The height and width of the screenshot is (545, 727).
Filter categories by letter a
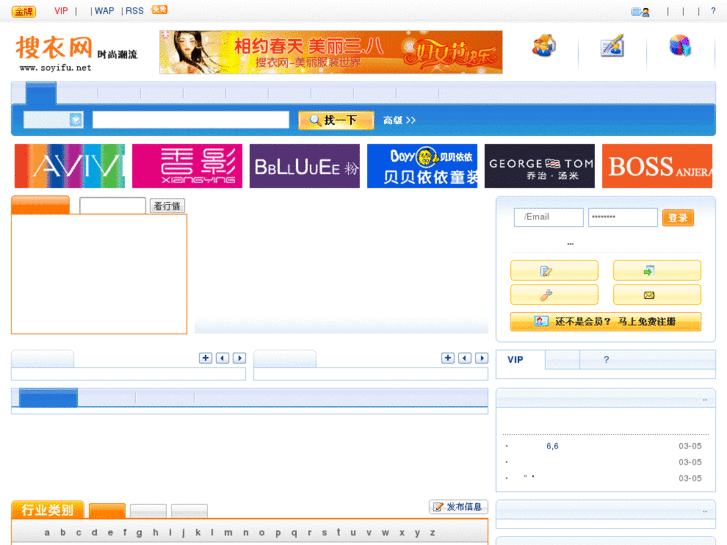coord(47,532)
